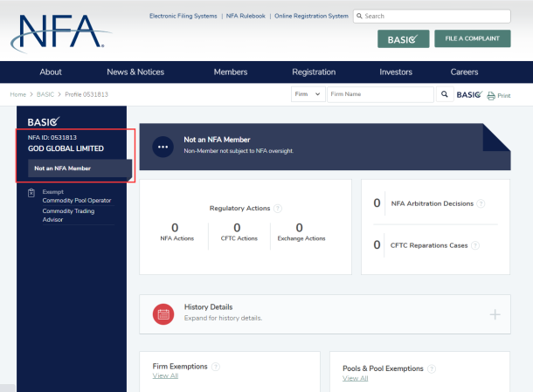
Task: Open Electronic Filing Systems link
Action: tap(183, 16)
